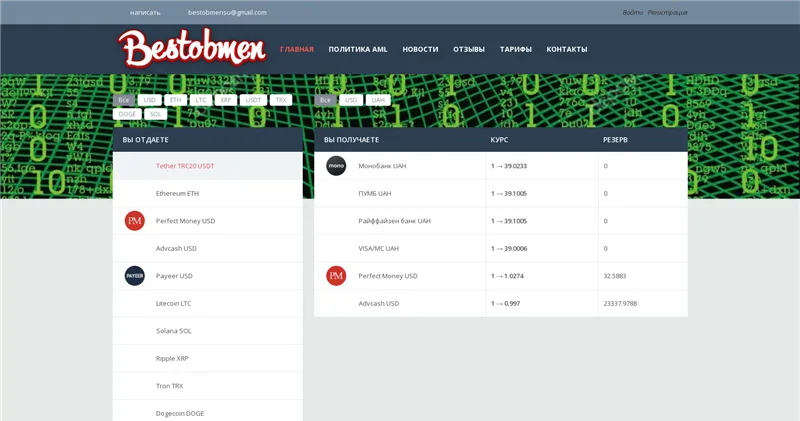Choose Advcash USD in receive table
This screenshot has height=421, width=800.
(501, 304)
